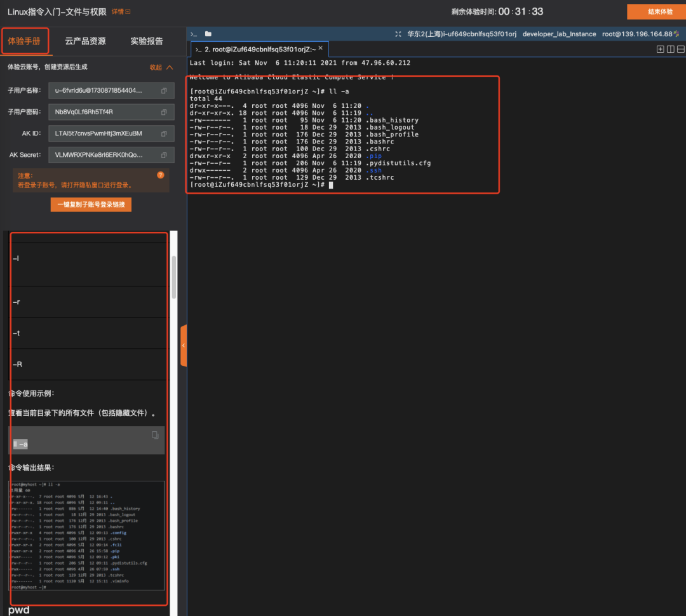Viewport: 686px width, 616px height.
Task: Click the remaining time countdown 00:31:33
Action: [x=521, y=12]
